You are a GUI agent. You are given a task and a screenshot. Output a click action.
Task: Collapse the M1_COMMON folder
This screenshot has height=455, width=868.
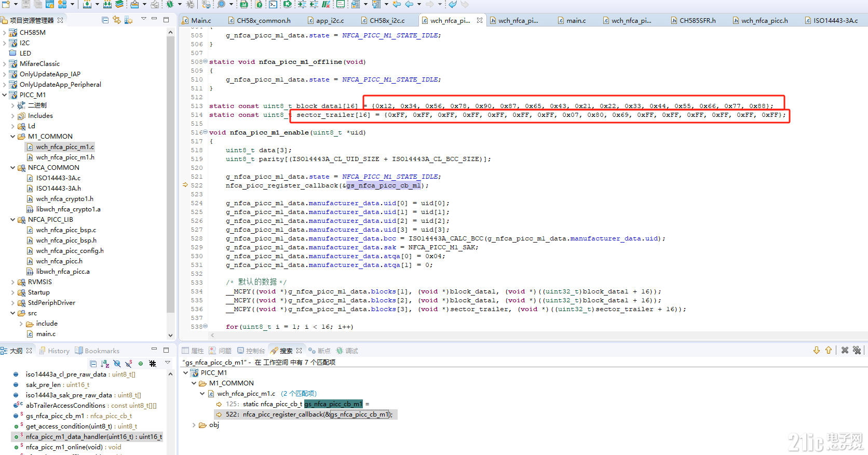point(13,136)
